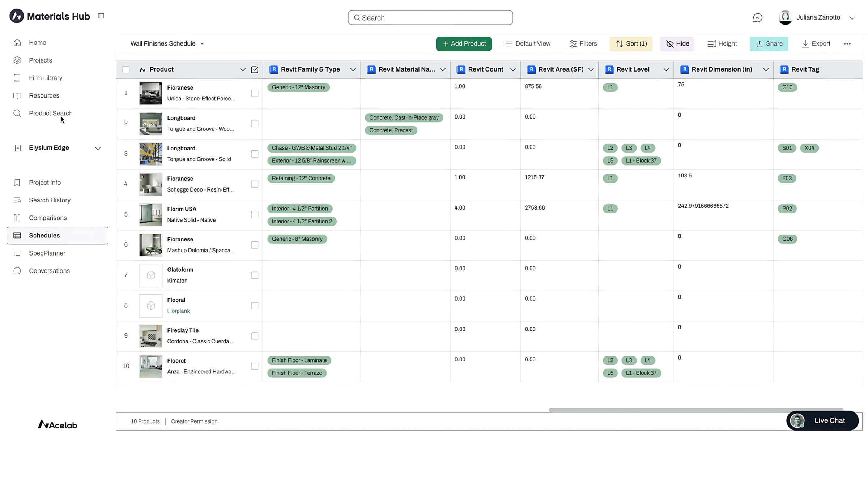This screenshot has height=488, width=868.
Task: Open Wall Finishes Schedule dropdown
Action: [167, 44]
